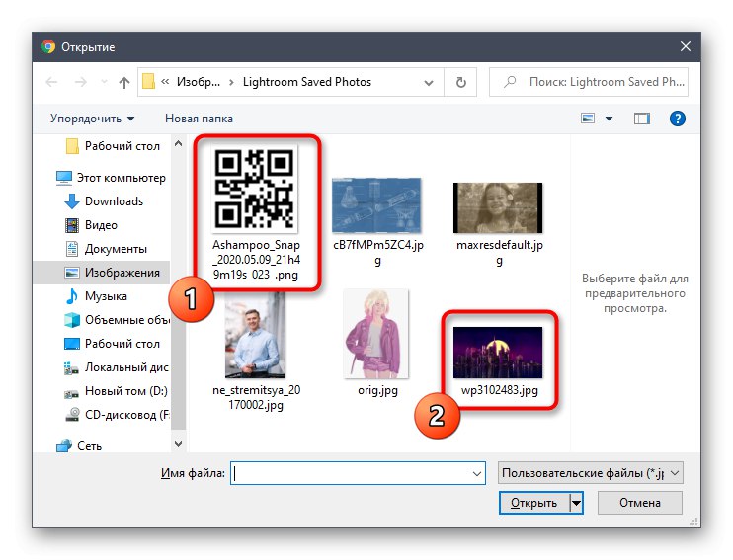Click the Открыть button

pyautogui.click(x=533, y=503)
